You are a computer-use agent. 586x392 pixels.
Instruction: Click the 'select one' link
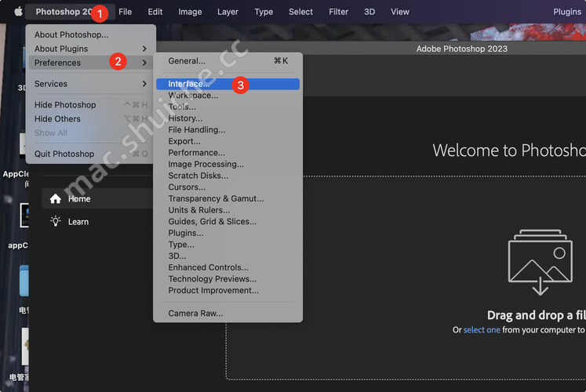pyautogui.click(x=482, y=330)
